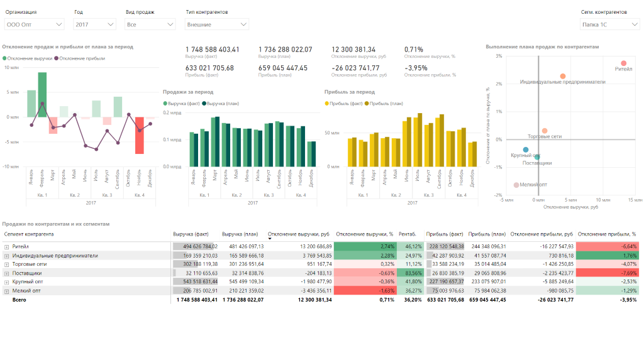Select the Мелкий опт scatter dot
The height and width of the screenshot is (343, 644).
pos(516,185)
